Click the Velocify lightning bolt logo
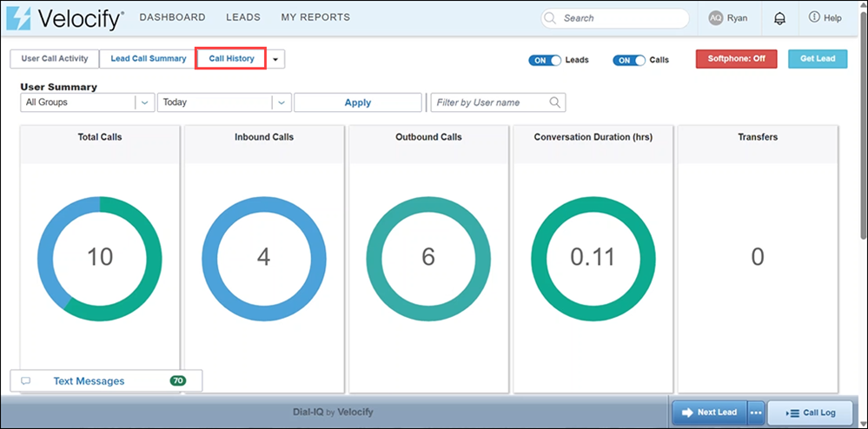The image size is (868, 429). click(18, 18)
